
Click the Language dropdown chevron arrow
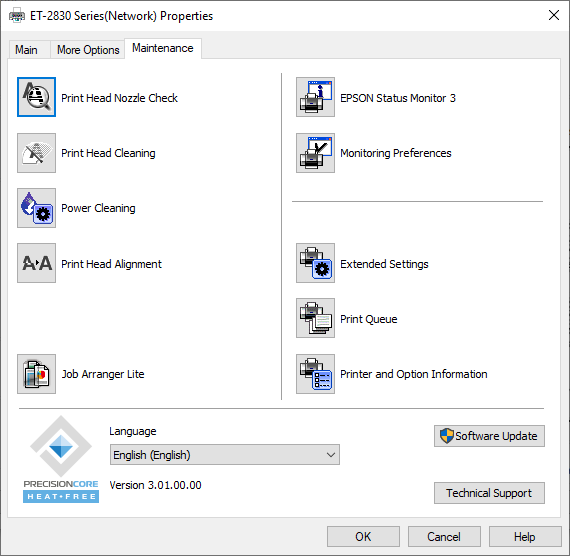[x=330, y=455]
